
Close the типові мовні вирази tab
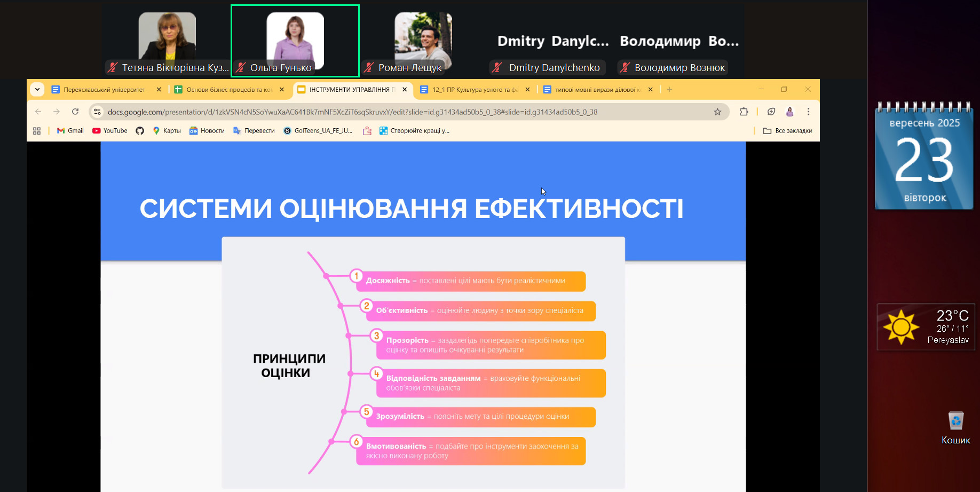coord(650,90)
